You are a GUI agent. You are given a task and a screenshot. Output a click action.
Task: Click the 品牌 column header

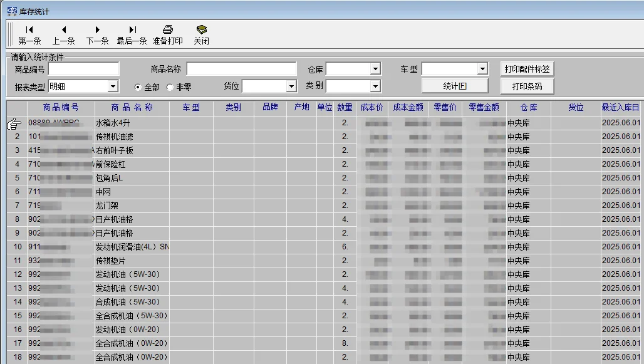coord(270,108)
